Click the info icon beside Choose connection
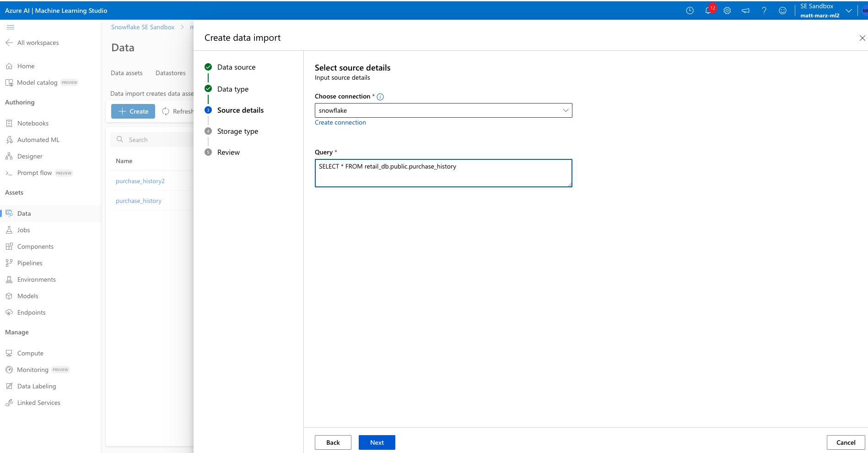This screenshot has height=453, width=868. tap(380, 97)
